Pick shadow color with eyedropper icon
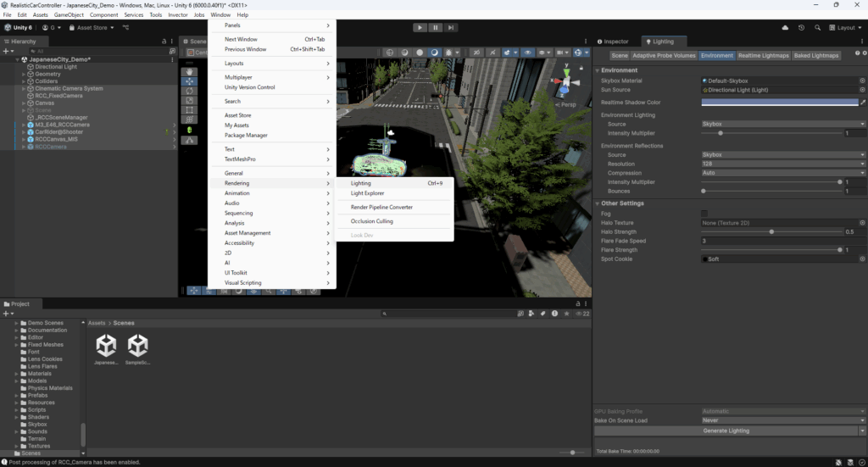The image size is (868, 467). pyautogui.click(x=863, y=103)
